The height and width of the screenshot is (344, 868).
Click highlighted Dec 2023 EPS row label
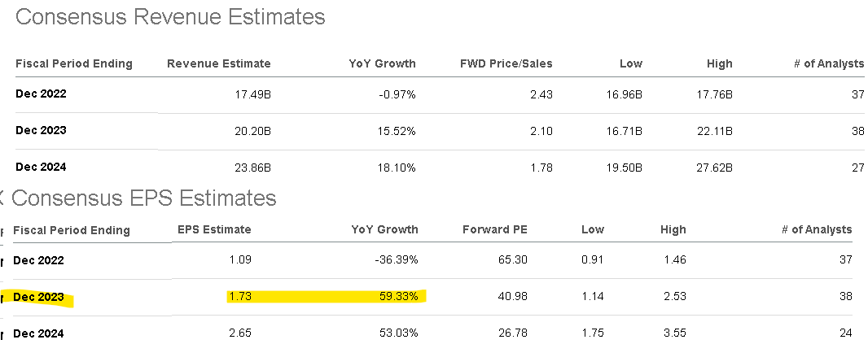point(39,297)
